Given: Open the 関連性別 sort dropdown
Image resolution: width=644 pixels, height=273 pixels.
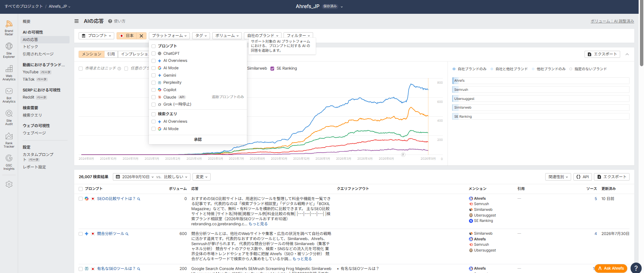Looking at the screenshot, I should 558,177.
